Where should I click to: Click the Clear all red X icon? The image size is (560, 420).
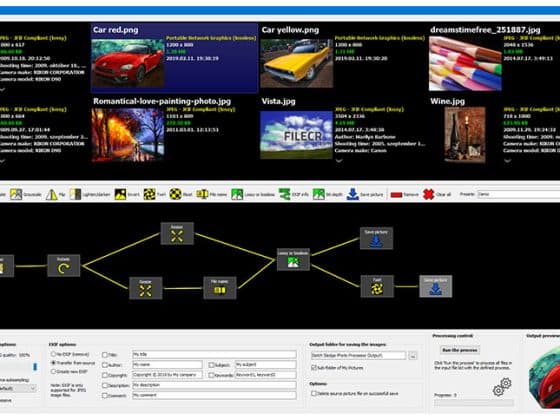(429, 194)
